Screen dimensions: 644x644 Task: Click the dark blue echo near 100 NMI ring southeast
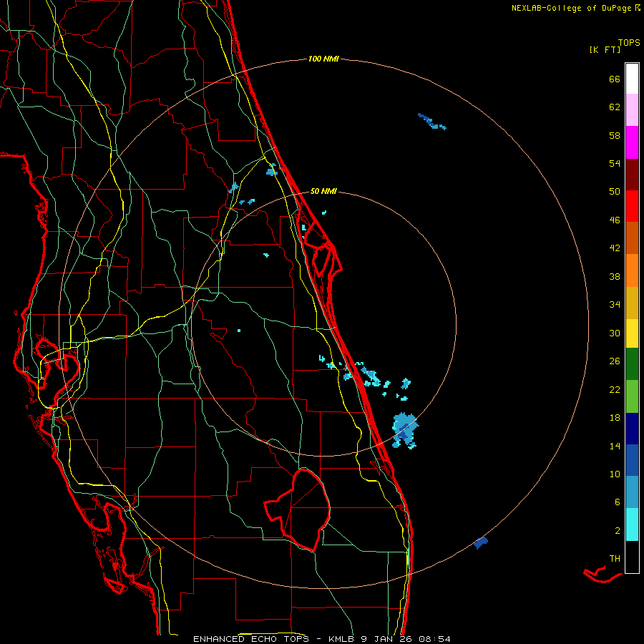(481, 542)
